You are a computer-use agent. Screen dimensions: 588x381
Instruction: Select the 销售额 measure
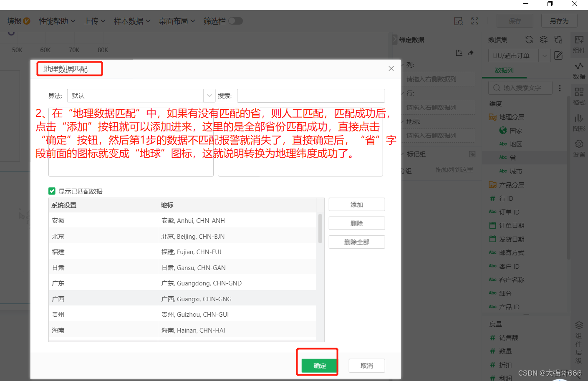pos(504,338)
